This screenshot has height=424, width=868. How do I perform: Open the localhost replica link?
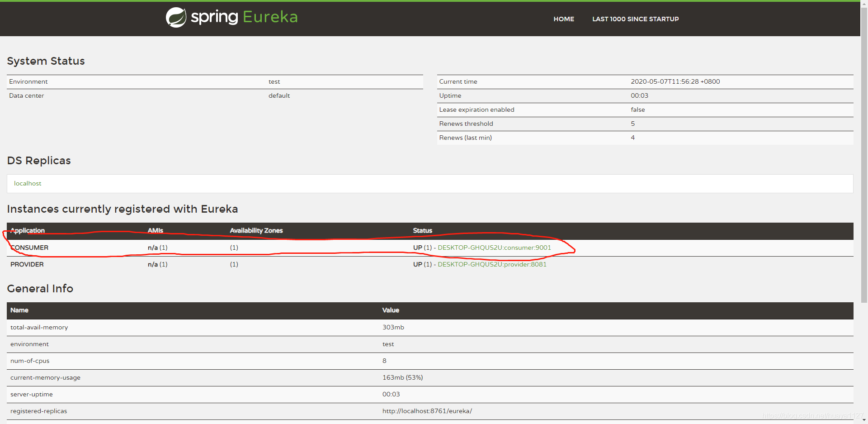tap(28, 183)
